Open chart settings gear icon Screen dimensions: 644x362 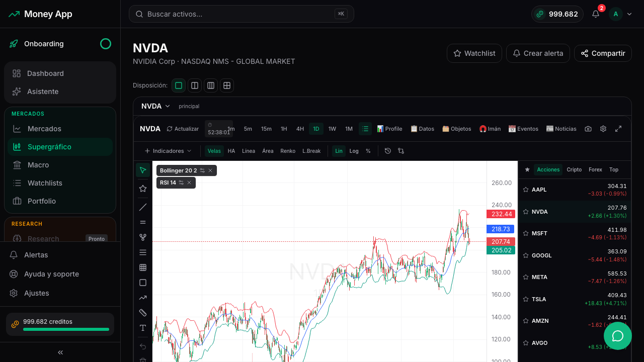coord(603,129)
